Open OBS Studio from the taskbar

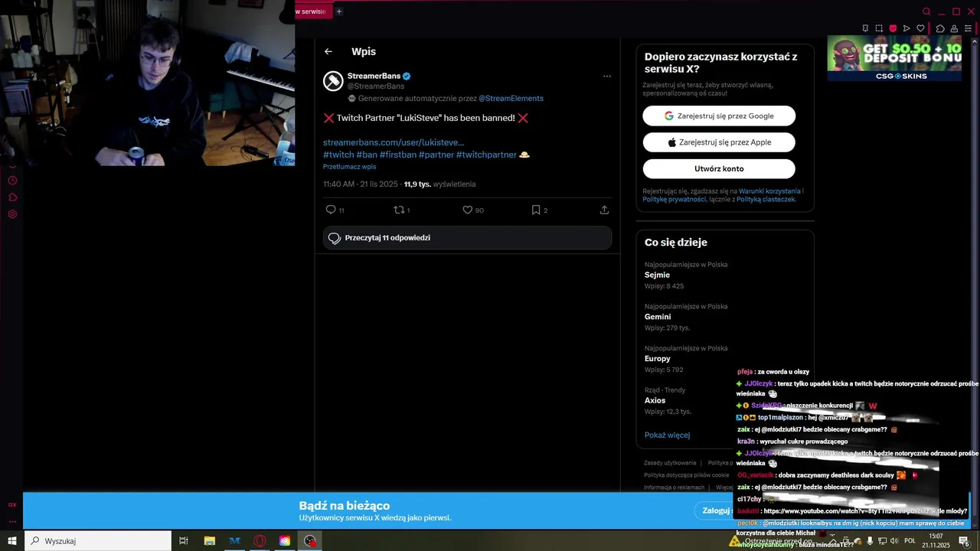pos(310,541)
